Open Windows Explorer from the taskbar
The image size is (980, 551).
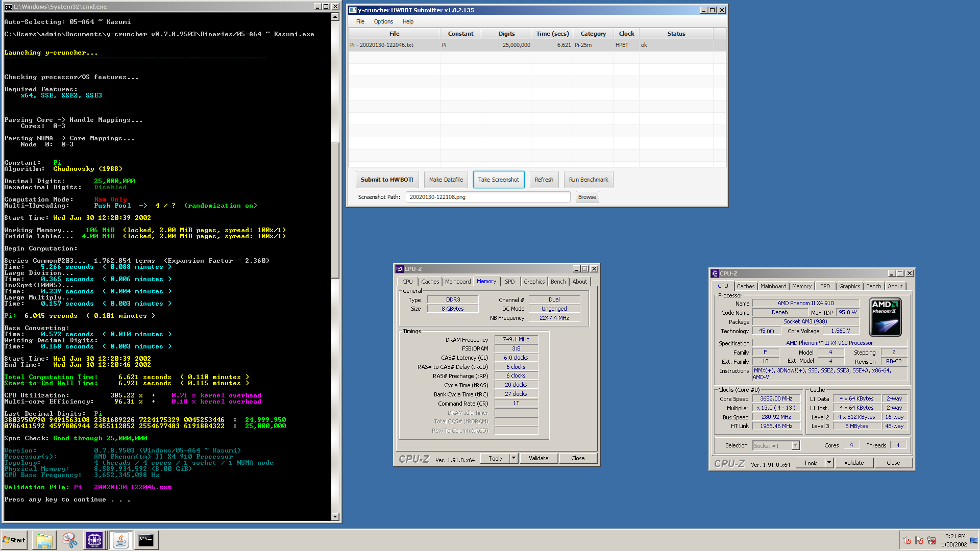(44, 540)
